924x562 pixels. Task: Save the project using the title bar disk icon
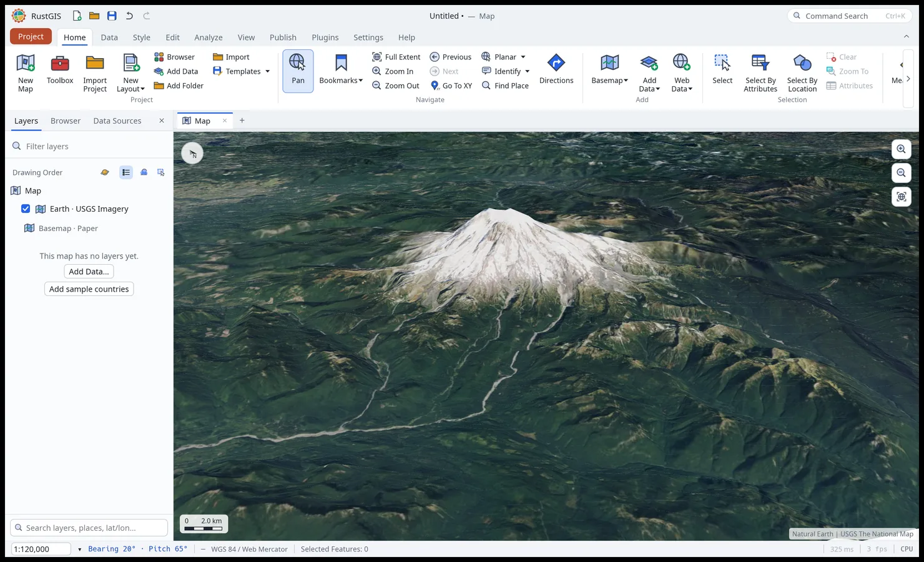(112, 16)
